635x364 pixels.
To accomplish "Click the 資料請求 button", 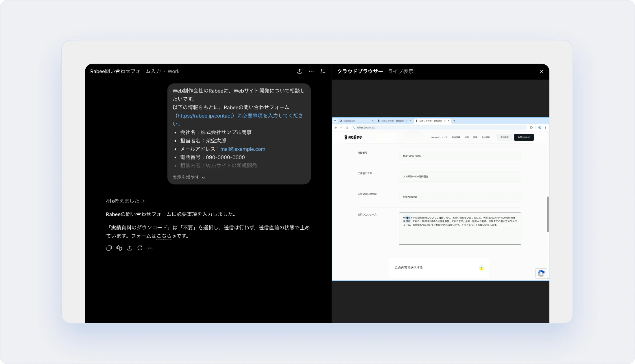I will 505,138.
